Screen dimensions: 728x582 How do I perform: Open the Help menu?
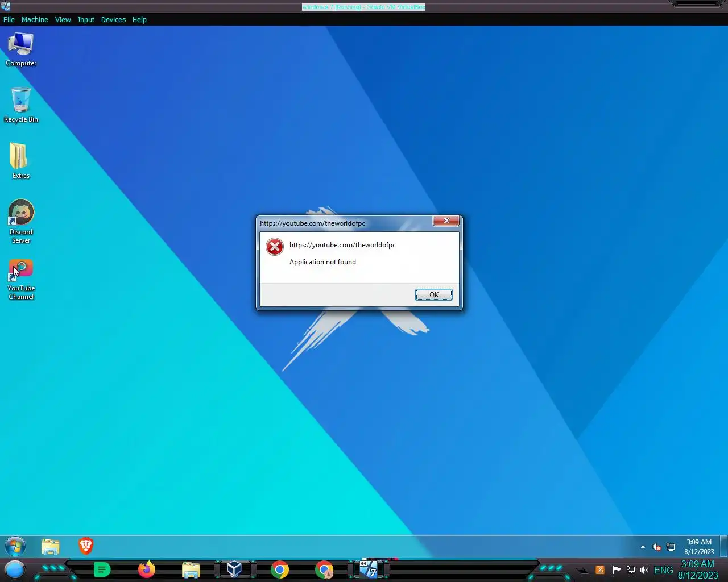(139, 19)
